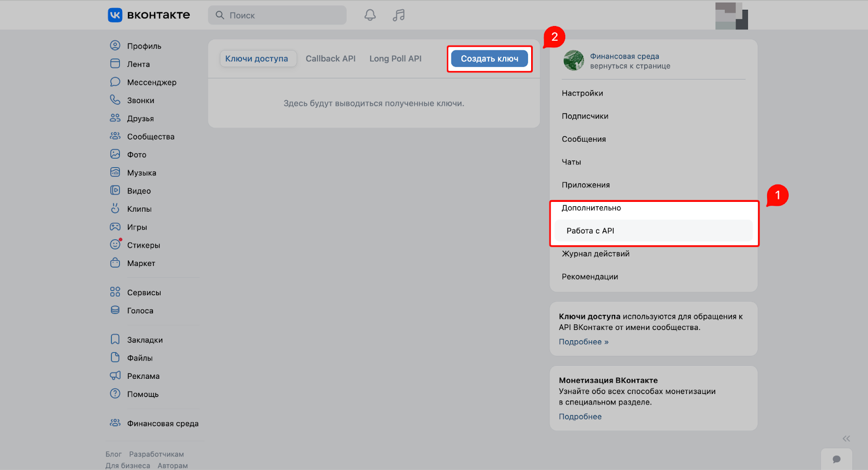Click the Сообщества label in sidebar

point(151,137)
